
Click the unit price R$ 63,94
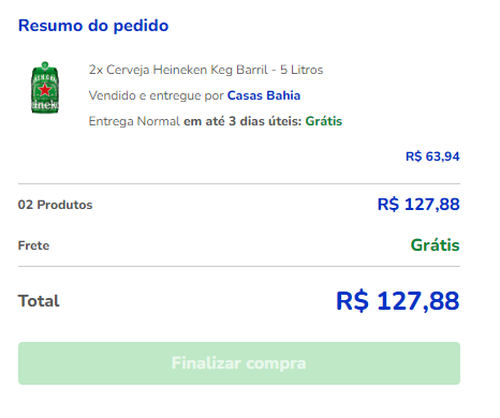[x=432, y=156]
